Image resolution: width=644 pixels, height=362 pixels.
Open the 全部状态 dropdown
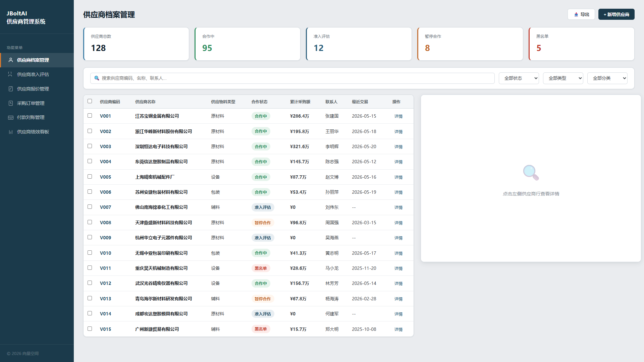pyautogui.click(x=519, y=78)
